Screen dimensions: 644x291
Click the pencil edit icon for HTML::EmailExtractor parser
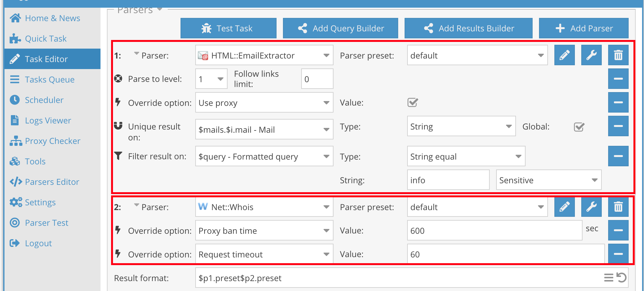tap(564, 55)
